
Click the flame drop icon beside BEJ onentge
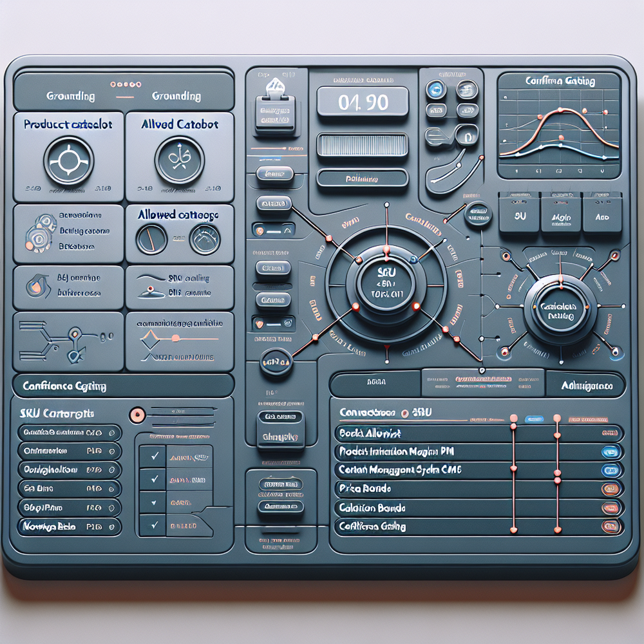[38, 285]
